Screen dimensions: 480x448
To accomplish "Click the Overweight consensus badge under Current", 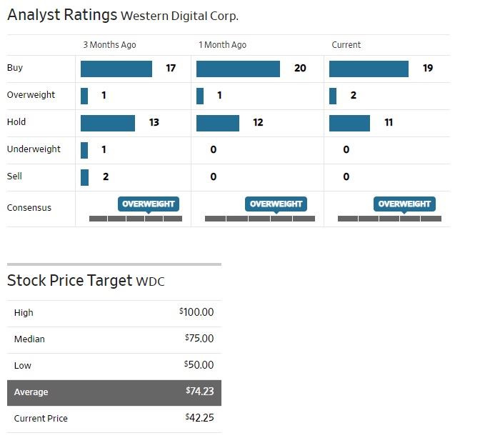I will tap(404, 204).
